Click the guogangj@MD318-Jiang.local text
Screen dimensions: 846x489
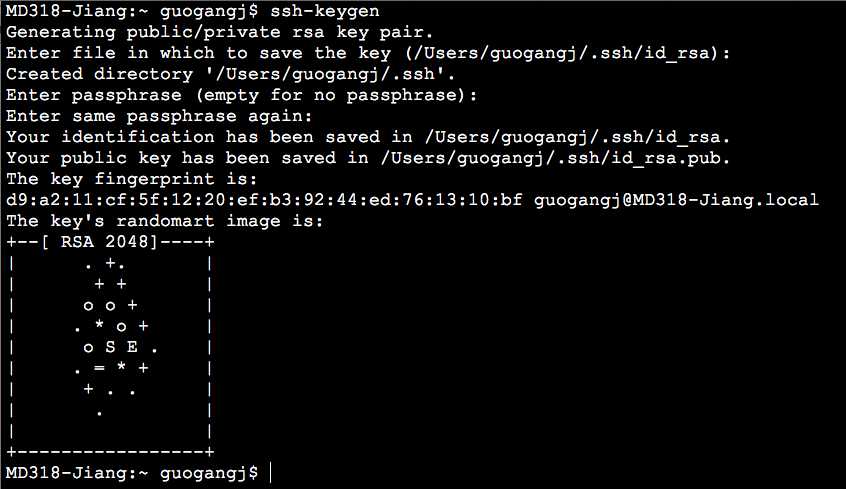click(676, 200)
